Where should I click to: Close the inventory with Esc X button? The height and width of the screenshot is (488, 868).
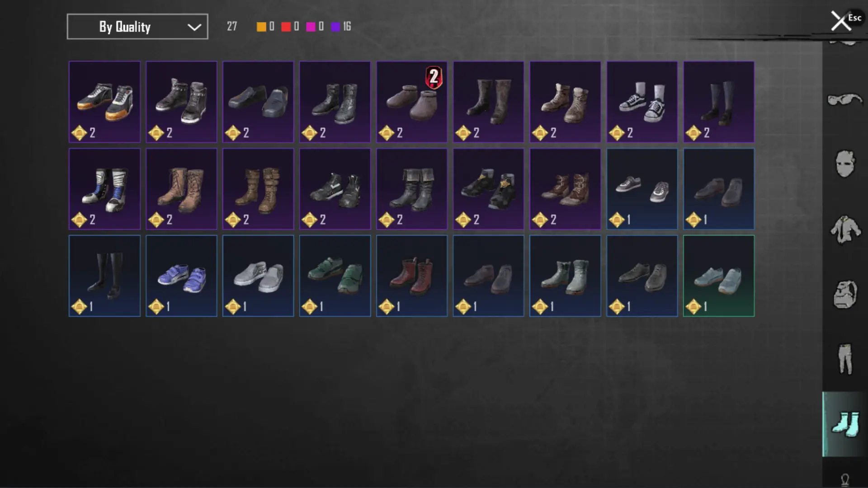[x=841, y=21]
